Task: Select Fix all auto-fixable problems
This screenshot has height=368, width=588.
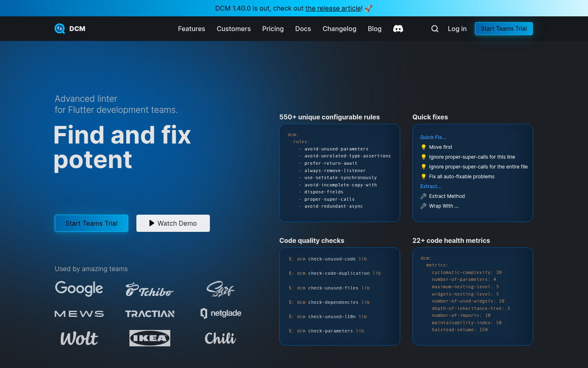Action: tap(462, 177)
